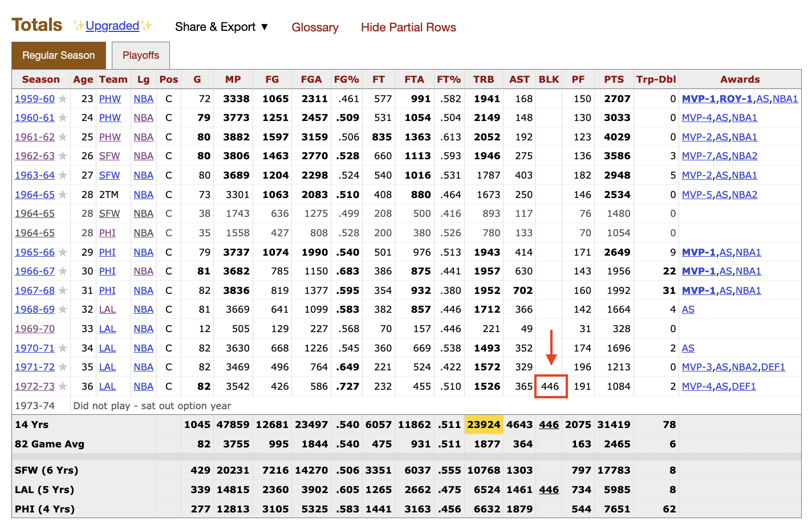Screen dimensions: 812x525
Task: Click Hide Partial Rows
Action: click(408, 27)
